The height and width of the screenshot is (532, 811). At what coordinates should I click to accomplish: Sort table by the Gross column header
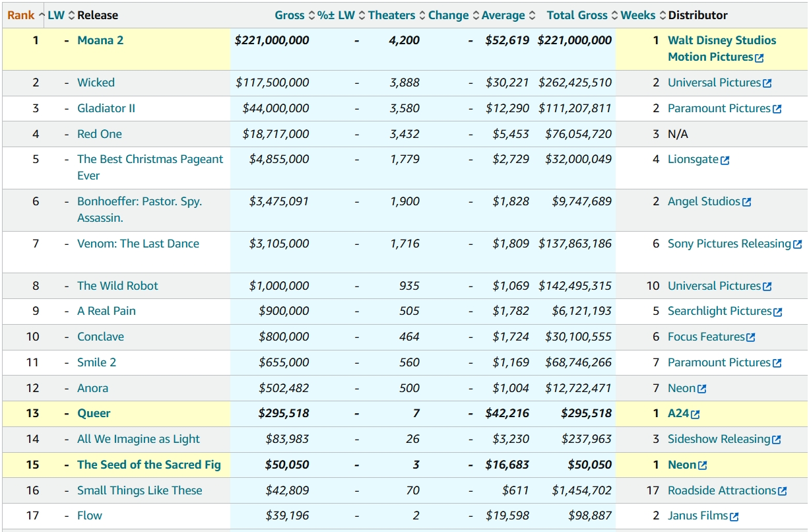[x=295, y=15]
